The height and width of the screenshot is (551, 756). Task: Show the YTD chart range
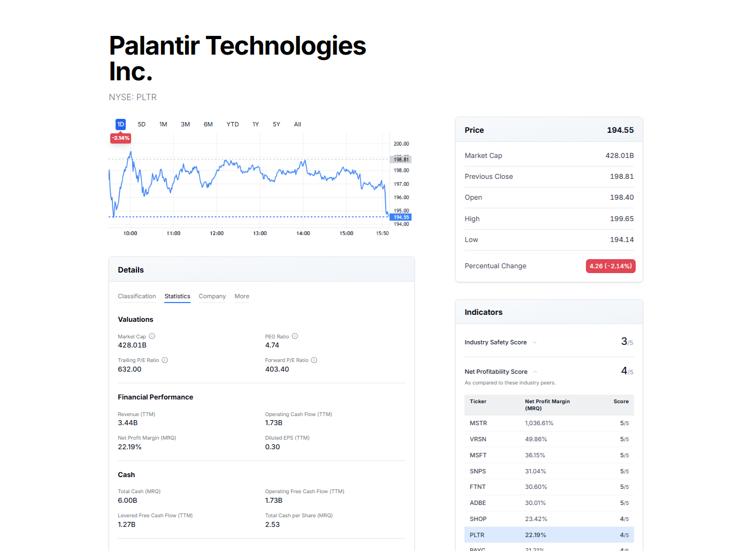(x=233, y=125)
